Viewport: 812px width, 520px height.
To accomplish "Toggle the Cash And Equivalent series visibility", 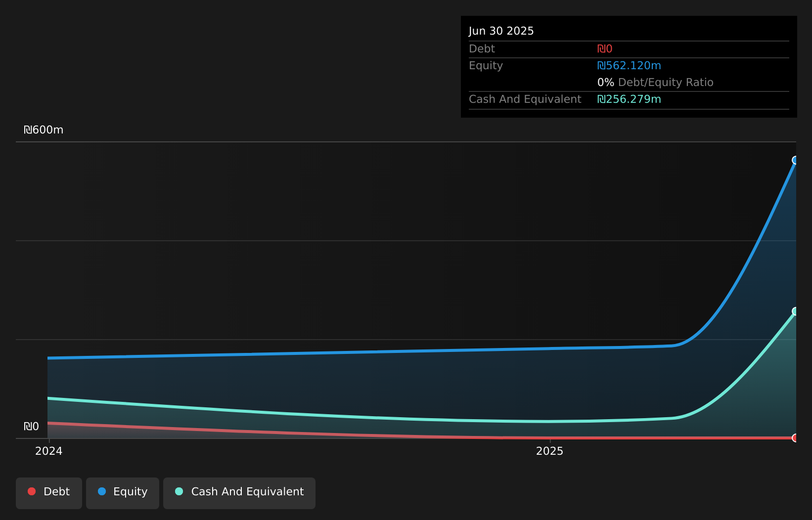I will (x=239, y=492).
